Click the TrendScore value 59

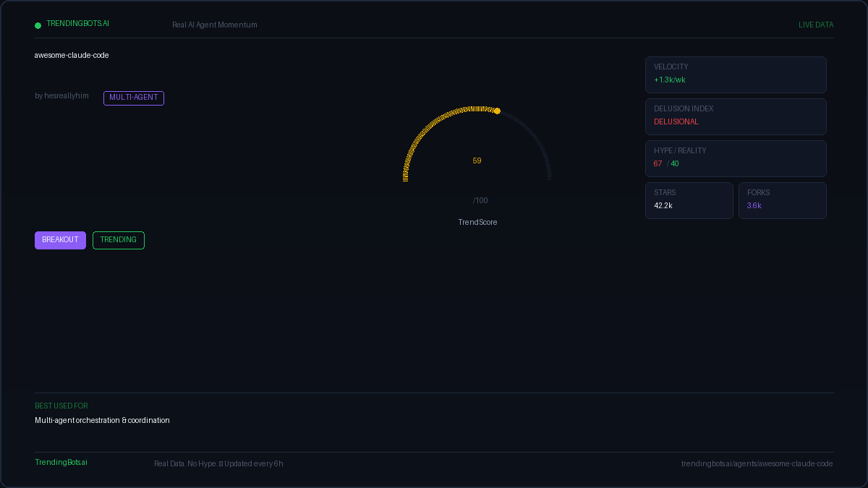point(477,160)
